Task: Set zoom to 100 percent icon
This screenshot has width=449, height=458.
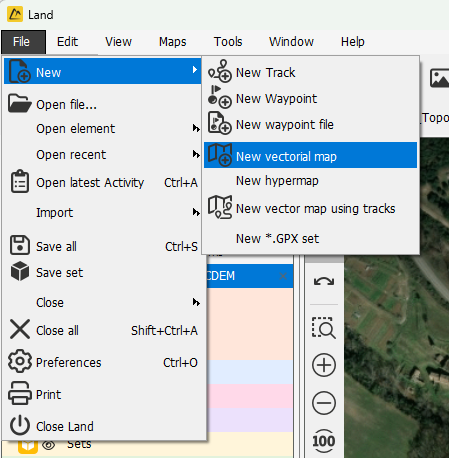Action: [x=324, y=441]
